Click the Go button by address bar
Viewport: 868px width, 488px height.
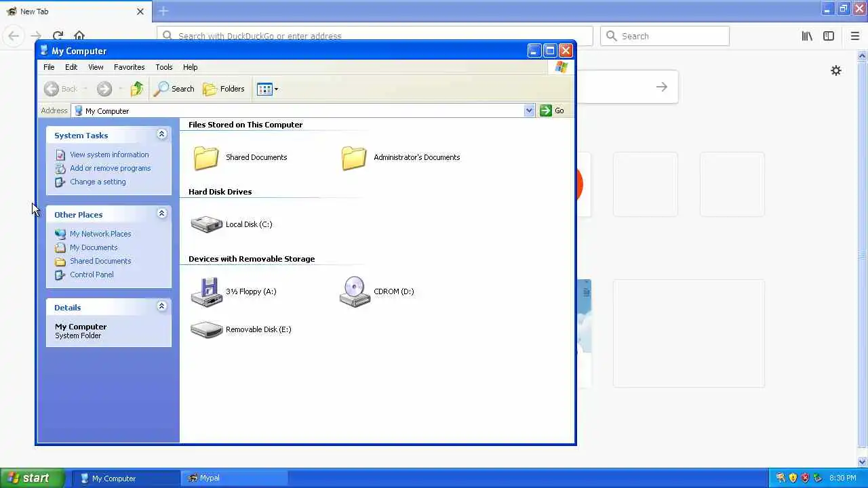tap(553, 110)
